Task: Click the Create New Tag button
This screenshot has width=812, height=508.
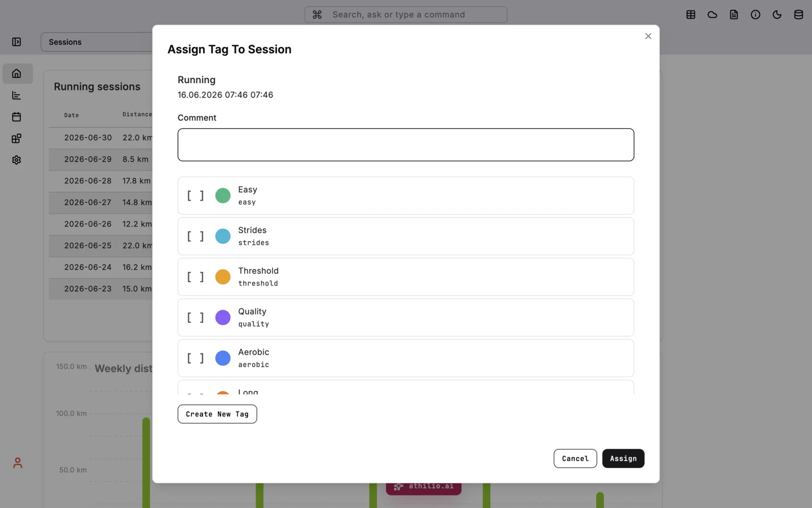Action: click(x=217, y=414)
